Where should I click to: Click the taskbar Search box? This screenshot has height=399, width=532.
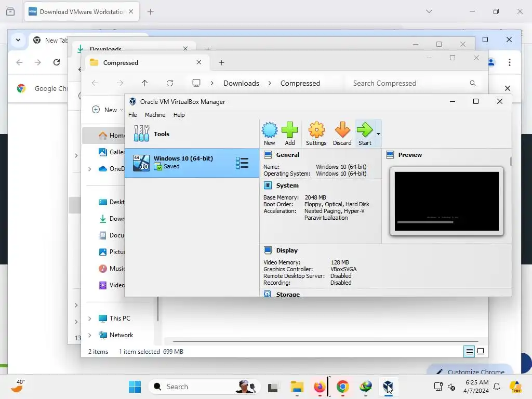click(204, 387)
